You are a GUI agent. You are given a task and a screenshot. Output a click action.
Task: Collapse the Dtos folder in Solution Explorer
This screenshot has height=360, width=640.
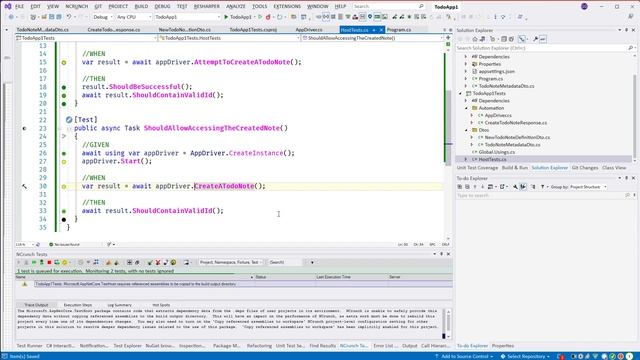(467, 130)
